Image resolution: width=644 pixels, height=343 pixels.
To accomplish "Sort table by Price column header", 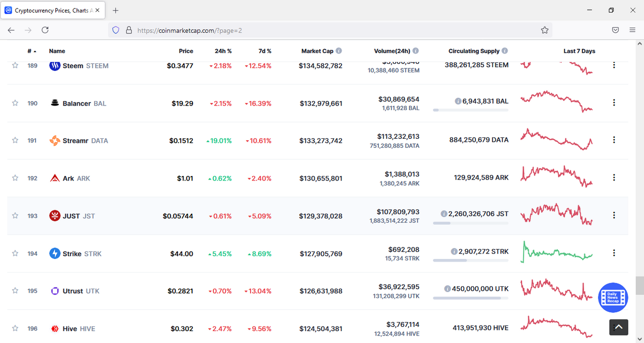I will (x=186, y=51).
